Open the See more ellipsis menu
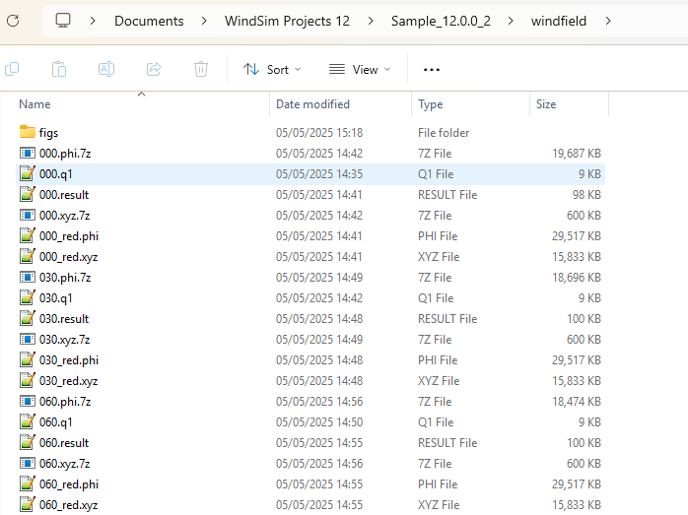The height and width of the screenshot is (515, 688). tap(432, 69)
